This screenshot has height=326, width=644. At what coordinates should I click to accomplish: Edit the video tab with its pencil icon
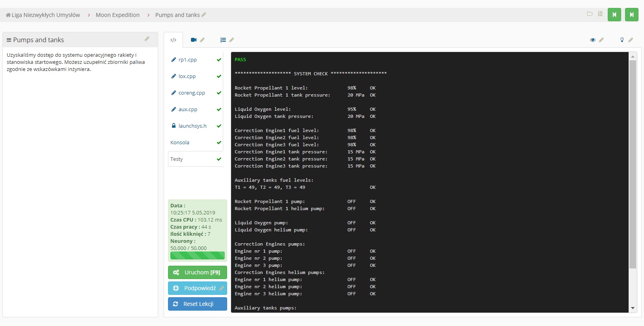[x=202, y=40]
